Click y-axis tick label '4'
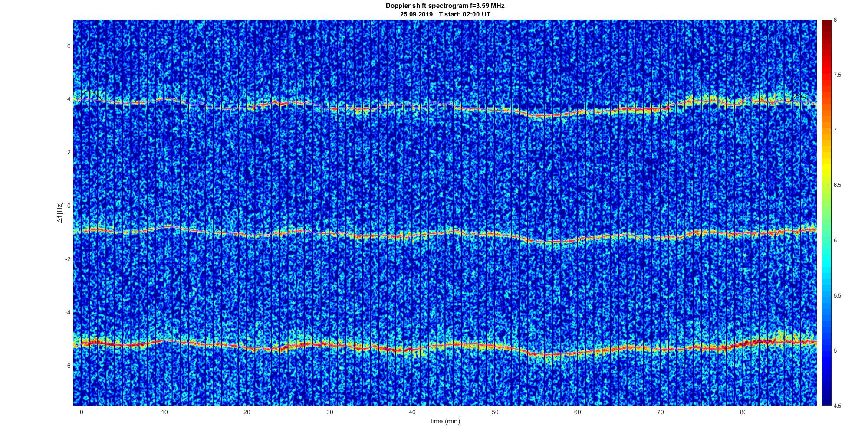 pos(68,99)
